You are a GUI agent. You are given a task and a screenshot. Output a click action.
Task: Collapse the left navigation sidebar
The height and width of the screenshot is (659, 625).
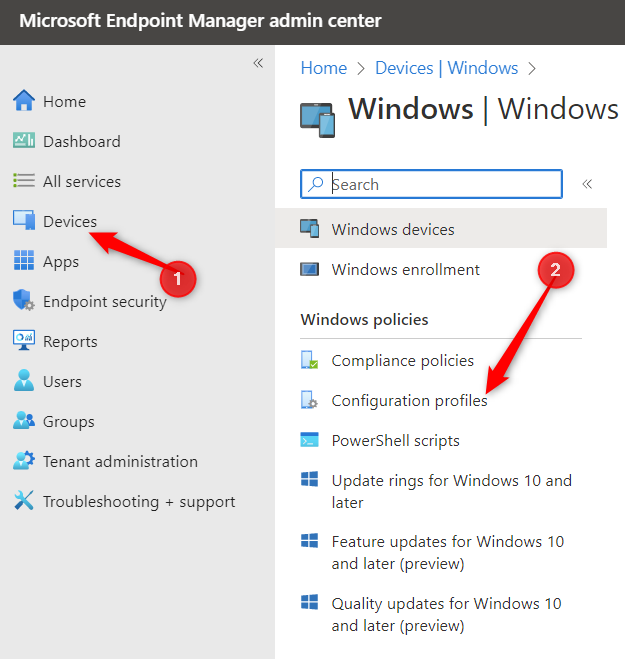tap(258, 63)
